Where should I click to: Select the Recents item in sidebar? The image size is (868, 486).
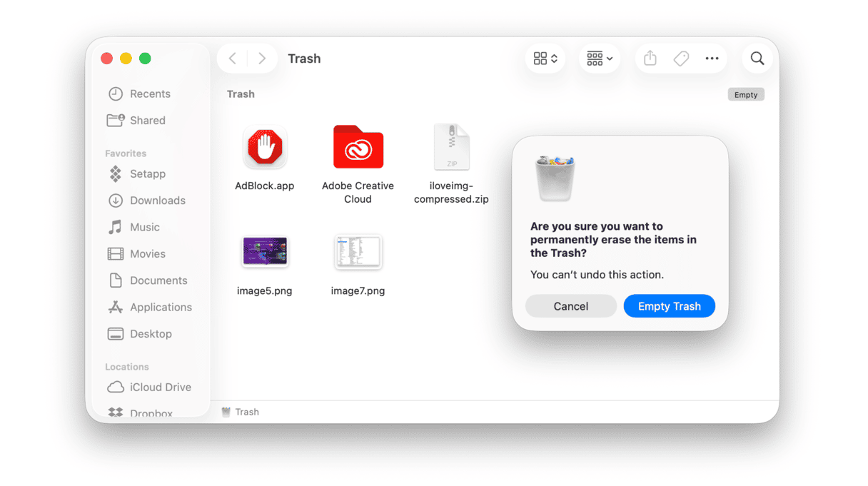pyautogui.click(x=149, y=93)
